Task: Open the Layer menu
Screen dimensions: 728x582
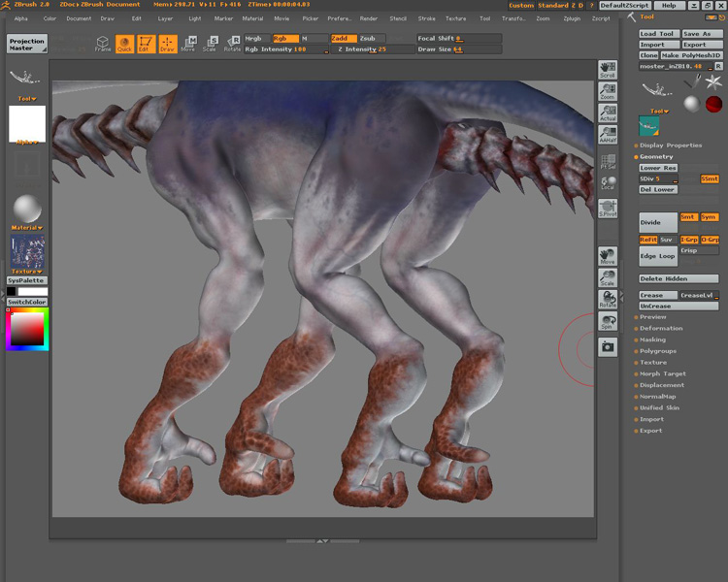Action: (x=165, y=18)
